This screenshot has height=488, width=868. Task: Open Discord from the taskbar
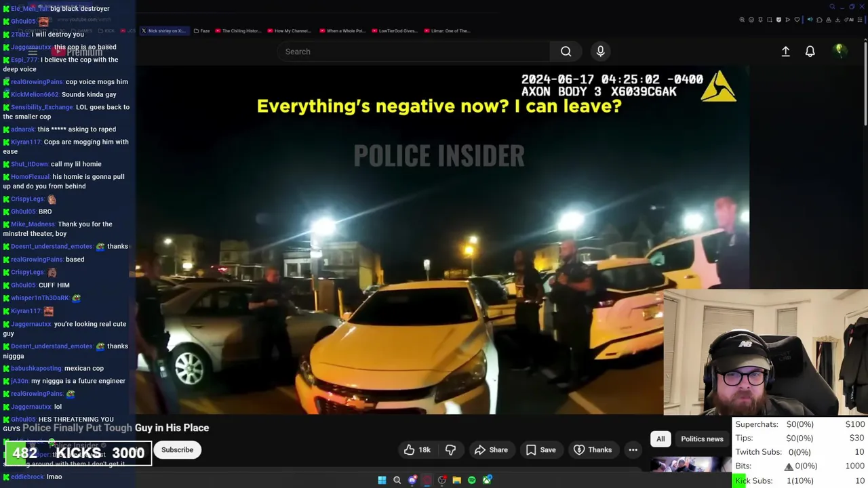click(x=412, y=480)
